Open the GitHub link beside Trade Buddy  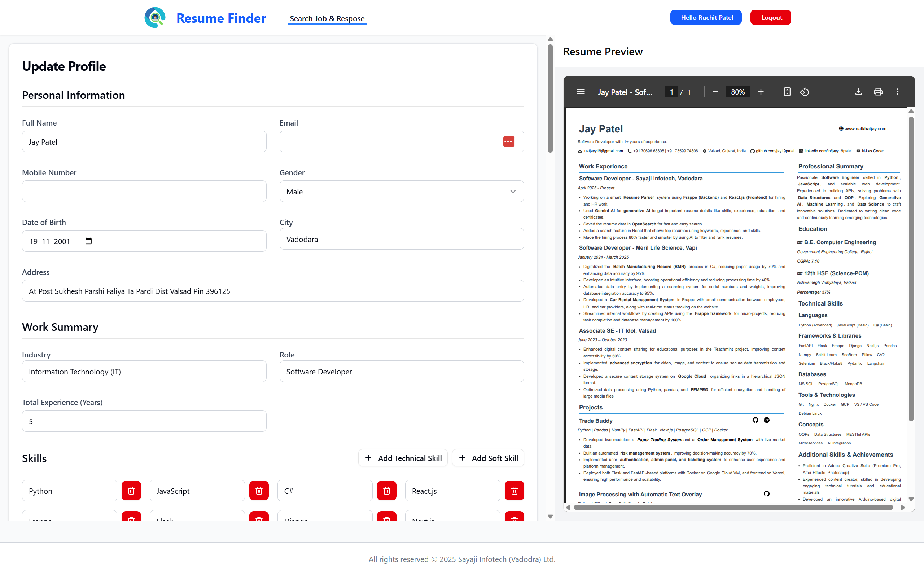coord(755,420)
